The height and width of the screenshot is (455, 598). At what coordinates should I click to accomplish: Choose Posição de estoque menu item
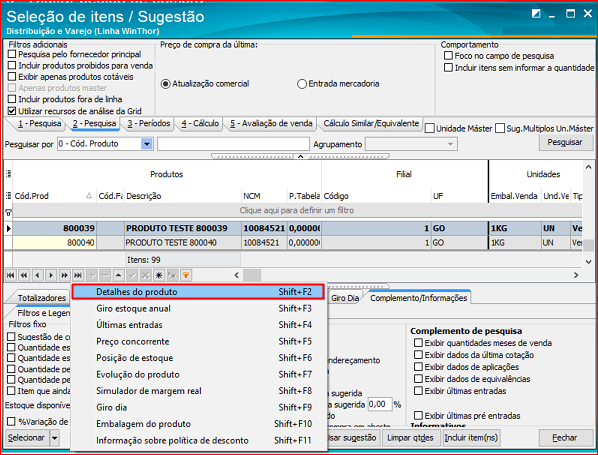[x=198, y=358]
